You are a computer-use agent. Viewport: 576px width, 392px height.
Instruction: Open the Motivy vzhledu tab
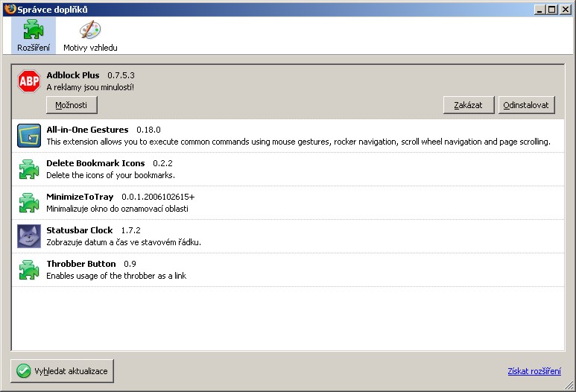[90, 35]
